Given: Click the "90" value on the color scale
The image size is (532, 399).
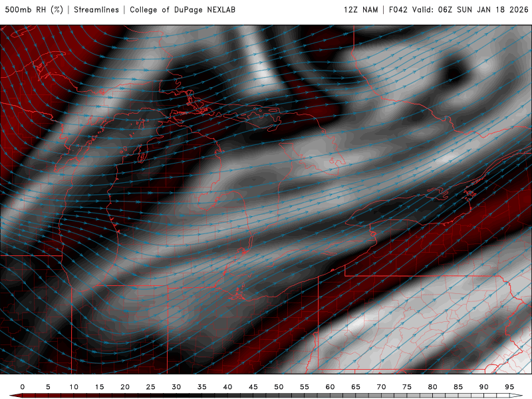Looking at the screenshot, I should (484, 387).
